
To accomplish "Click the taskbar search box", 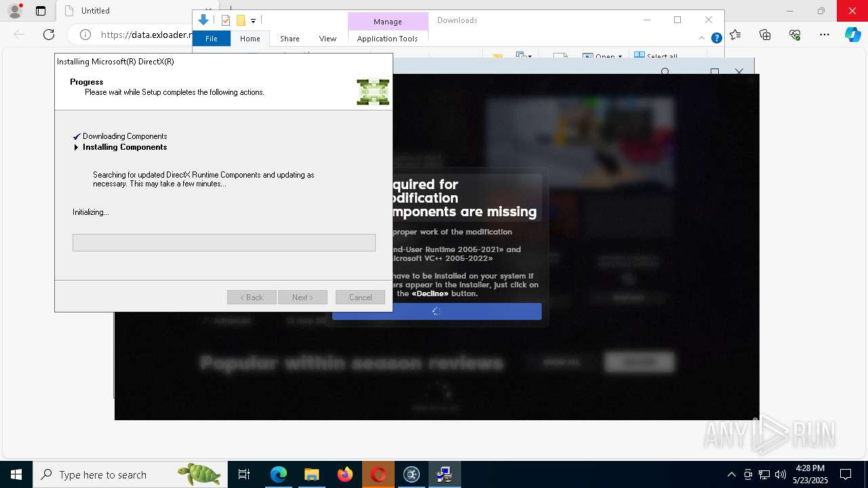I will click(x=129, y=474).
